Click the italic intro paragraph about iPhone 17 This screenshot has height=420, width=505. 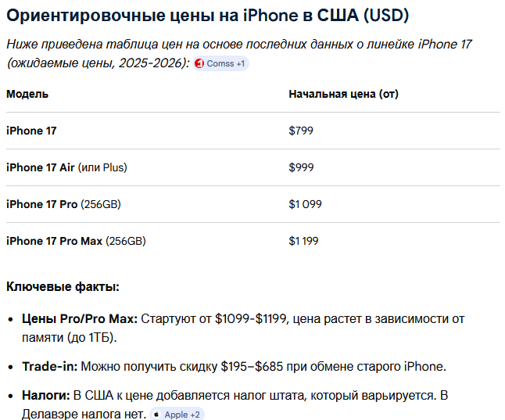click(235, 45)
